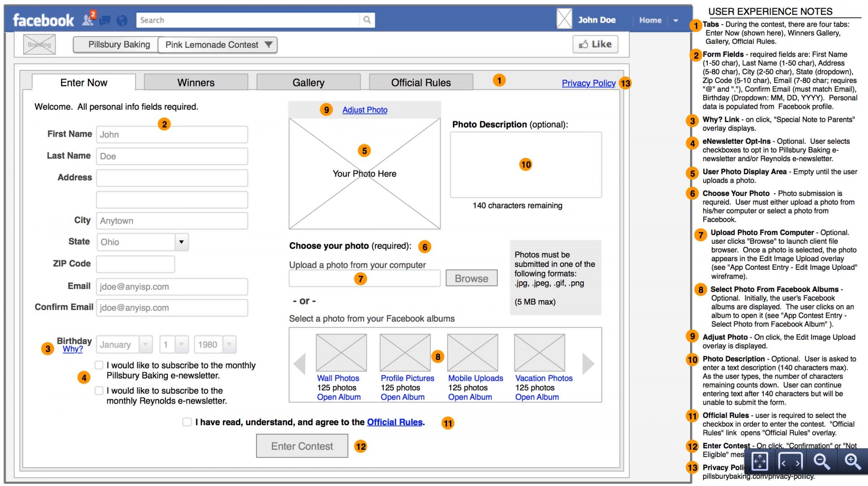The image size is (868, 486).
Task: Click the zoom in magnifier icon
Action: [x=853, y=461]
